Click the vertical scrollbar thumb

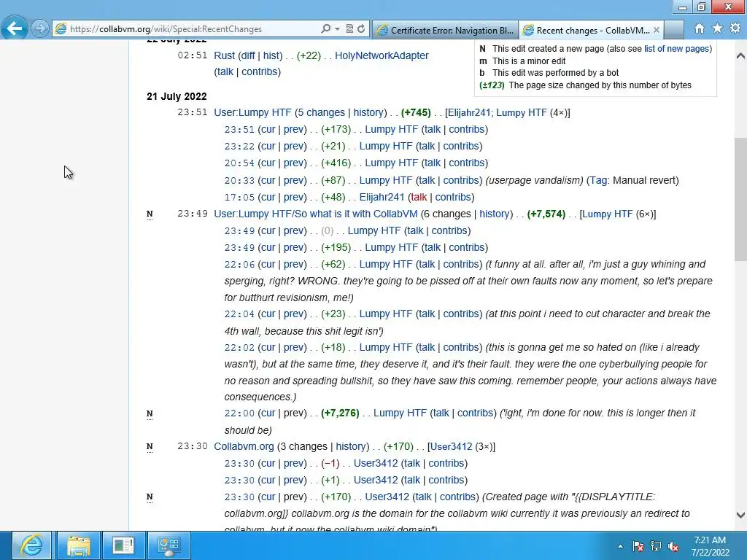pos(740,198)
